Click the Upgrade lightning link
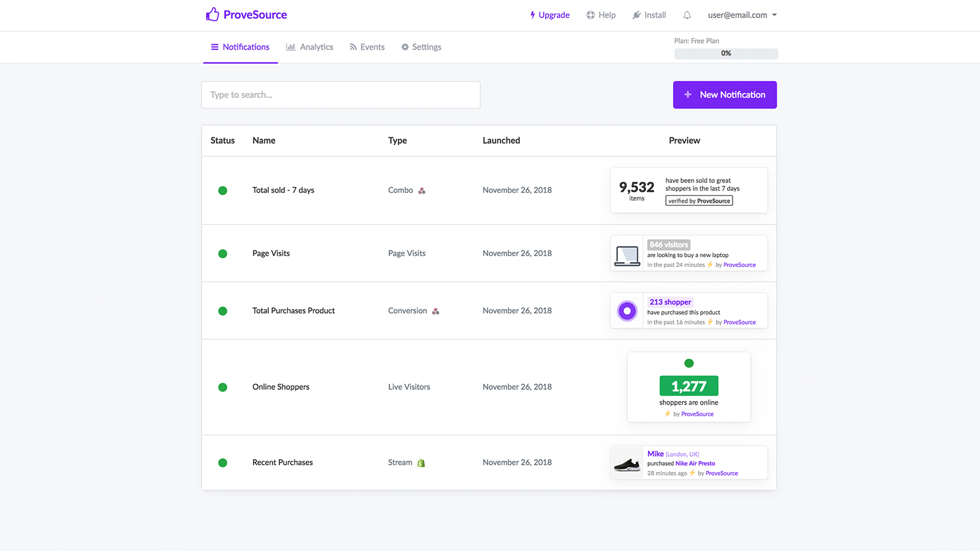 (x=550, y=15)
